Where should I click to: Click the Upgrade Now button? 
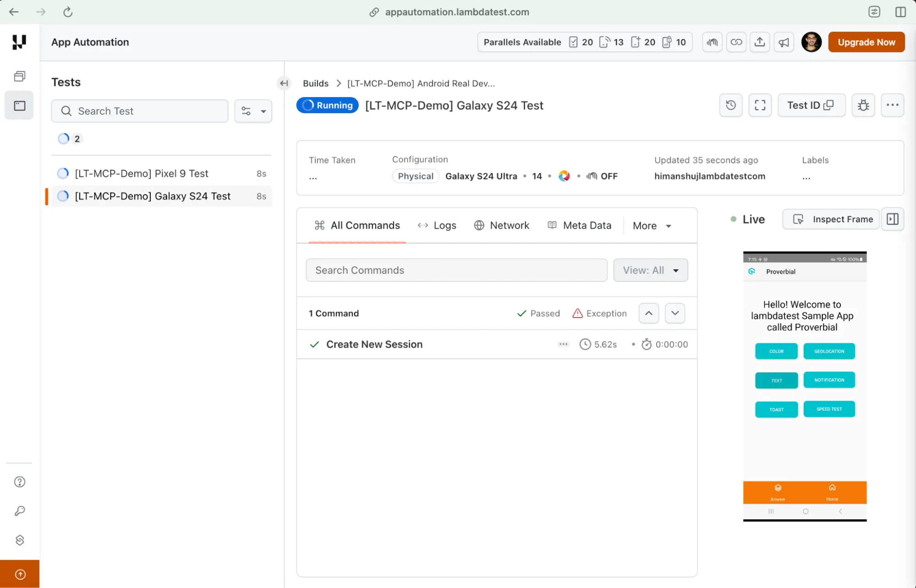[x=866, y=42]
